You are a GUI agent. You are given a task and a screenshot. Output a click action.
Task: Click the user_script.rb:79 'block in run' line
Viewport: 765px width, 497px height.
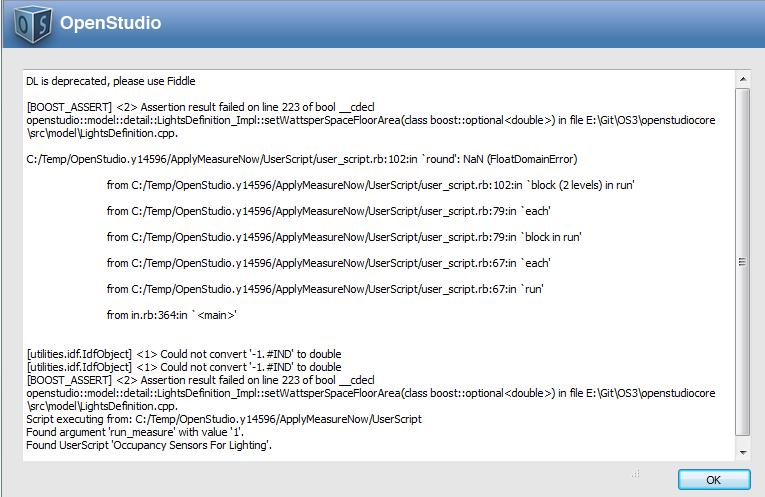344,238
